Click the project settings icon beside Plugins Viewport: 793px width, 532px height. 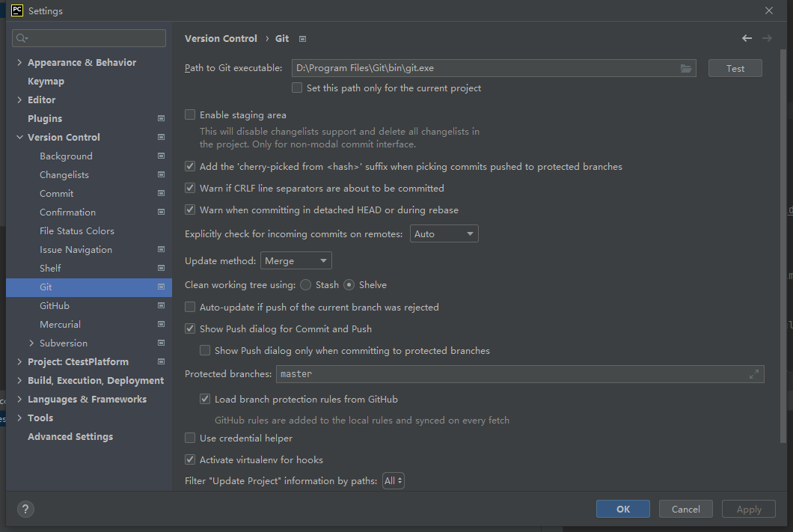tap(161, 118)
